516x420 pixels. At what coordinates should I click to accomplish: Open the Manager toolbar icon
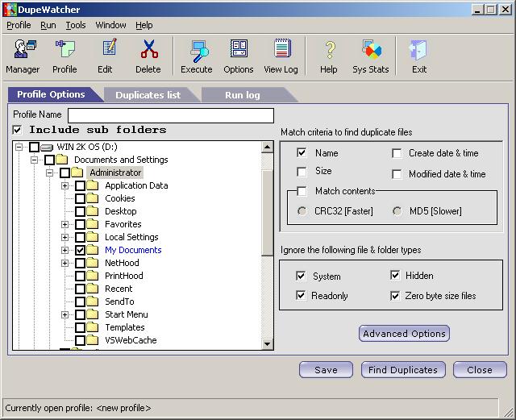tap(25, 48)
